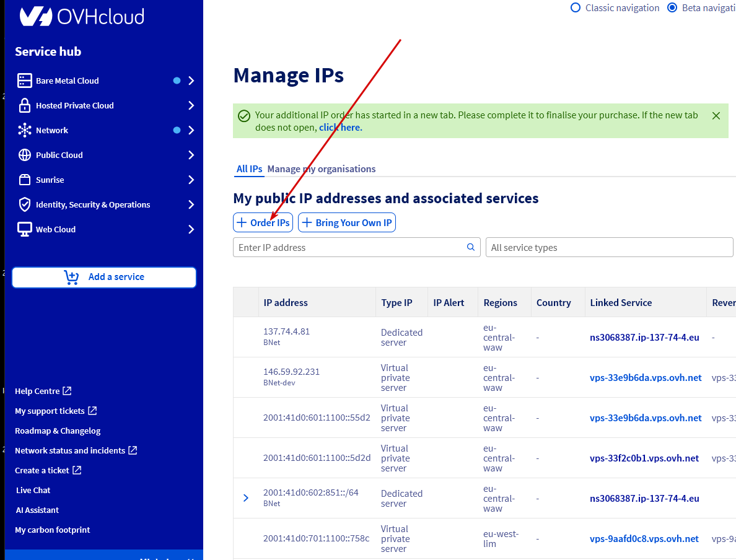736x560 pixels.
Task: Click the Identity, Security shield icon
Action: coord(24,204)
